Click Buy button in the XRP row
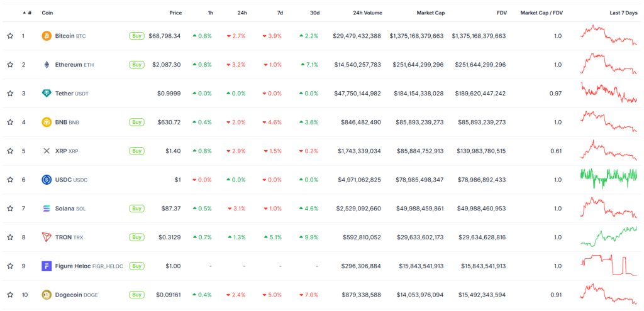Screen dimensions: 644x311 point(136,151)
